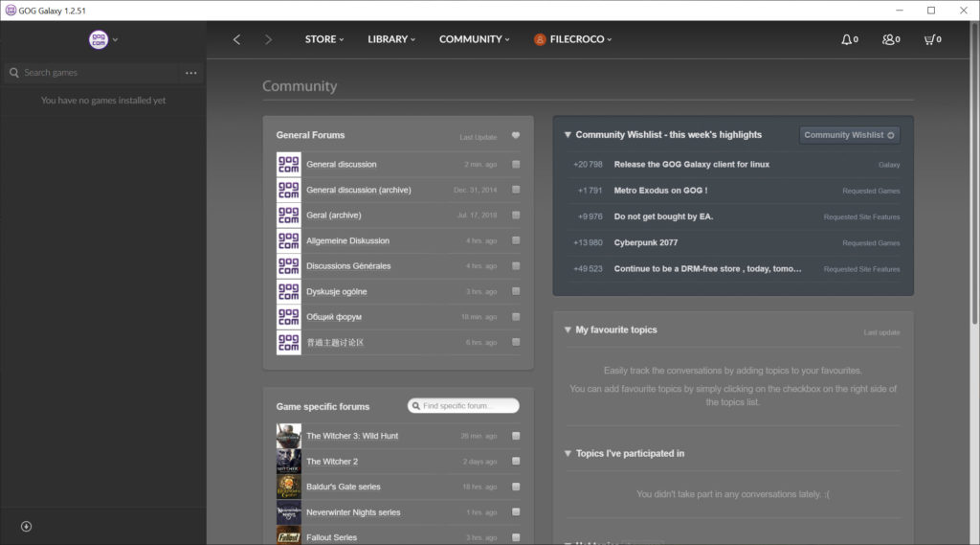Tick checkbox for Baldur's Gate series
Image resolution: width=980 pixels, height=545 pixels.
516,487
